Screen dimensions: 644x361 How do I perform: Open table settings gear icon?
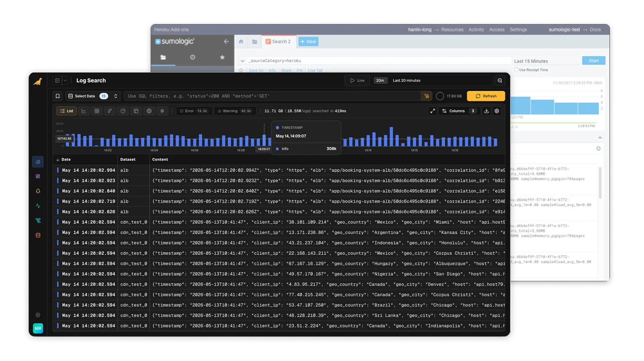pos(497,111)
